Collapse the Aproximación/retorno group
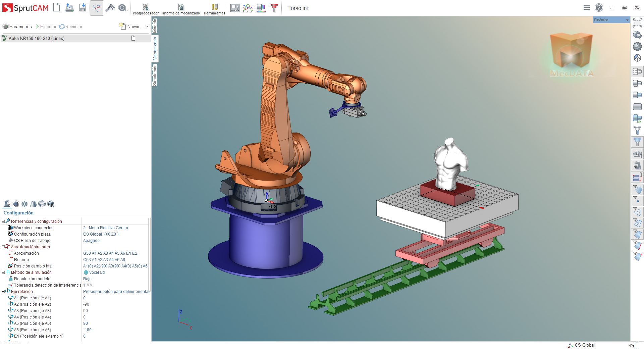 click(3, 247)
